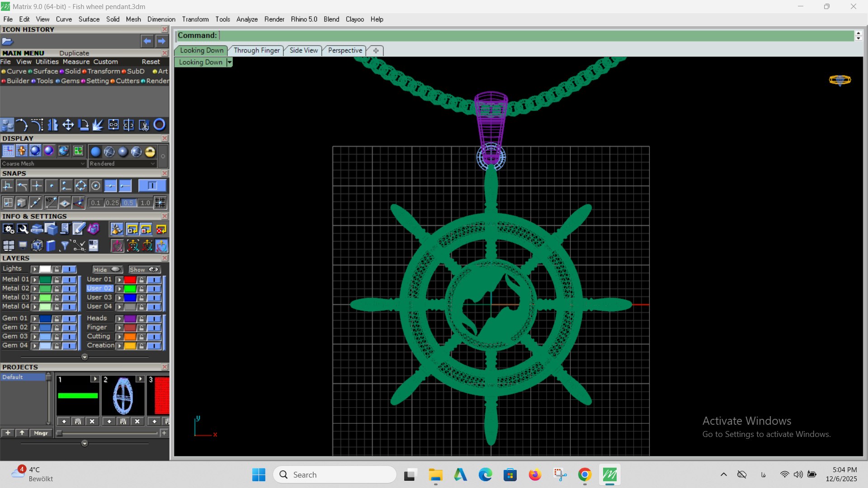Toggle the center snap (circle with dot)
Image resolution: width=868 pixels, height=488 pixels.
pos(95,186)
